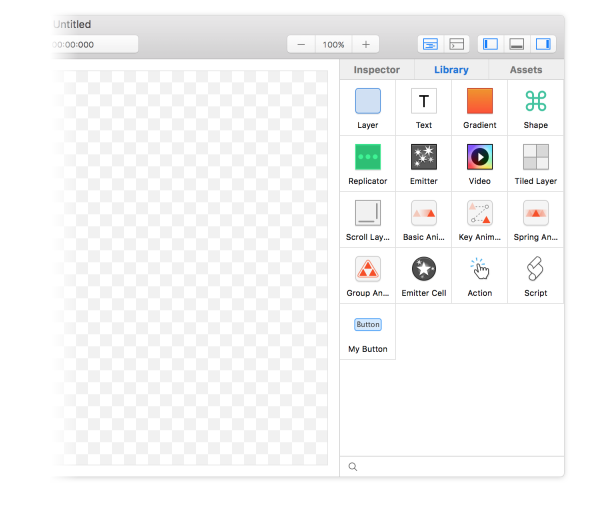Viewport: 600px width, 507px height.
Task: Zoom out with the minus button
Action: tap(302, 44)
